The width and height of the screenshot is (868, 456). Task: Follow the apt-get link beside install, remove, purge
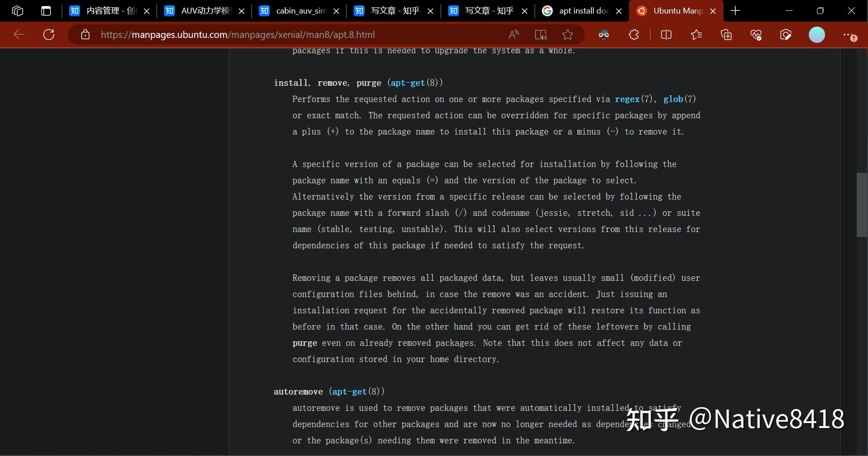pyautogui.click(x=408, y=83)
